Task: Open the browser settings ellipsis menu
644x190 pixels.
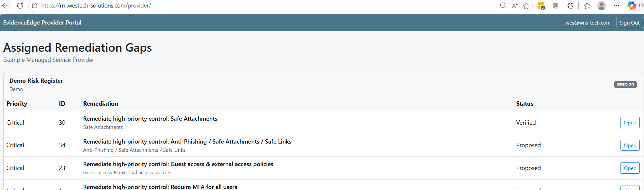Action: coord(616,6)
